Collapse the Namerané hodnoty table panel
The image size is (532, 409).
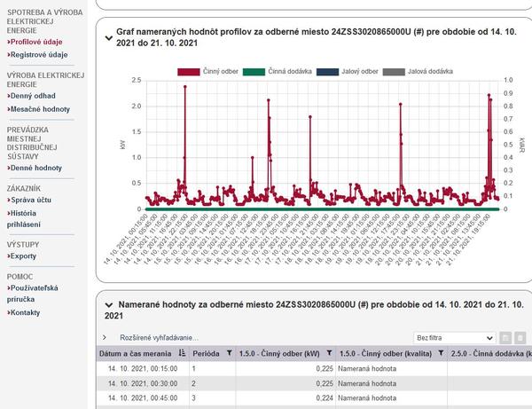click(x=109, y=303)
